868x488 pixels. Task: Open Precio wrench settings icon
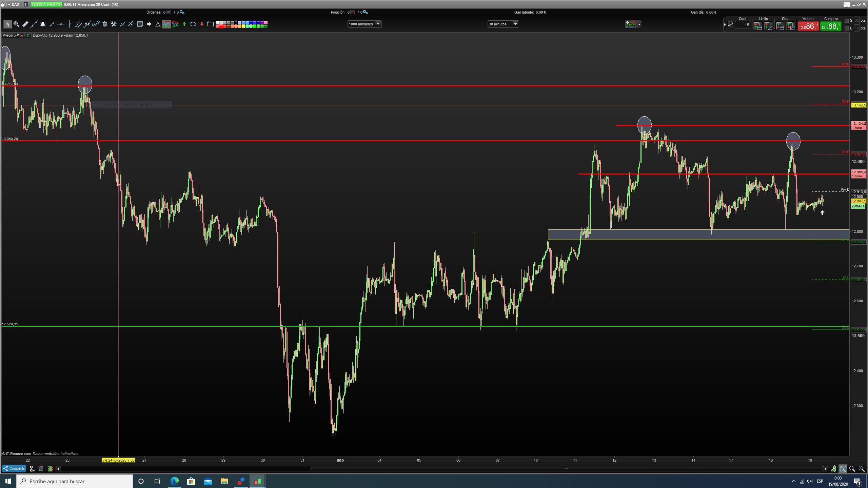click(x=17, y=35)
